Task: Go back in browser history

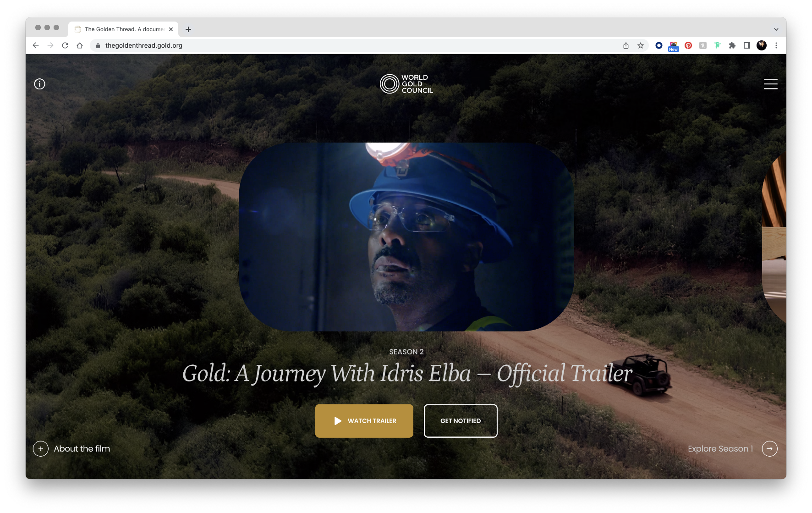Action: point(36,45)
